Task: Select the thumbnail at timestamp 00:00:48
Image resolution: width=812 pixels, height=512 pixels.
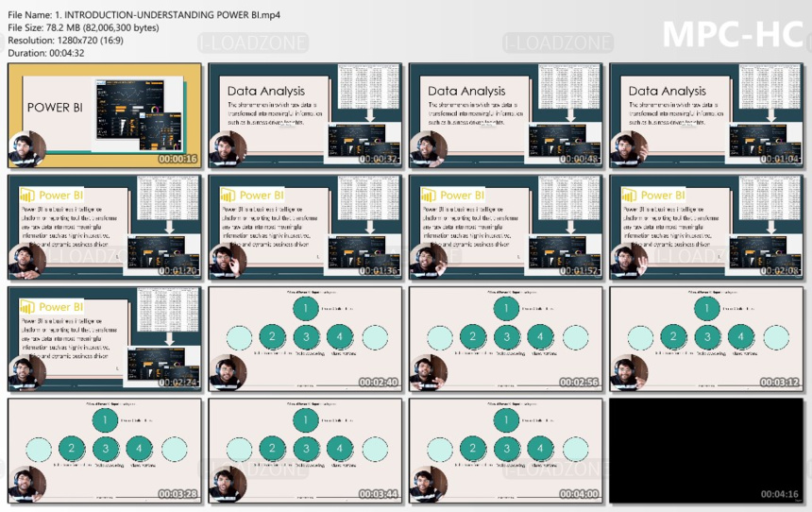Action: pyautogui.click(x=506, y=115)
